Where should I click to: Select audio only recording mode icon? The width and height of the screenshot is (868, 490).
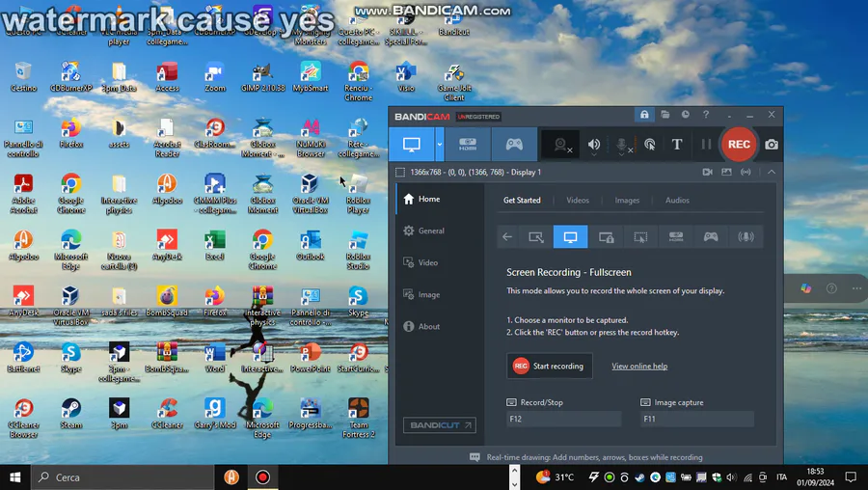pos(746,237)
